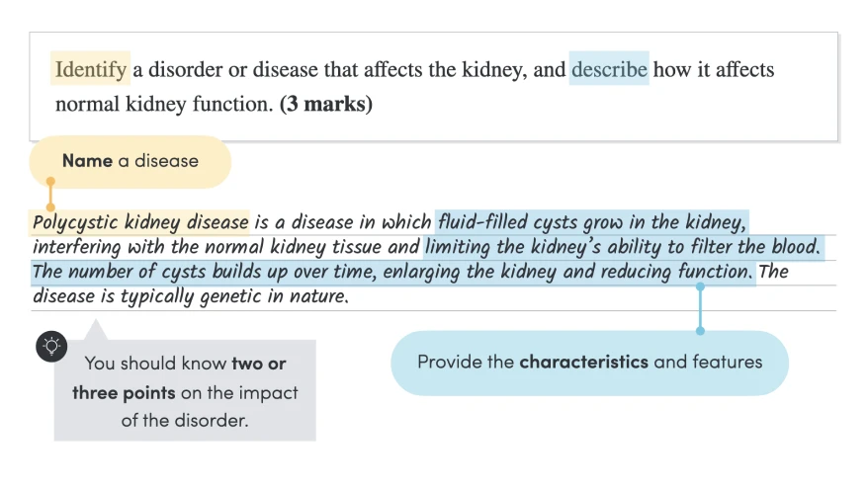Image resolution: width=868 pixels, height=489 pixels.
Task: Click the highlighted word "Identify"
Action: tap(91, 70)
